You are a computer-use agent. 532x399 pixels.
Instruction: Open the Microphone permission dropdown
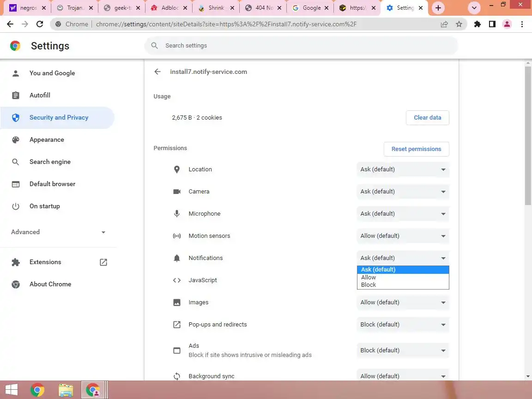point(403,214)
